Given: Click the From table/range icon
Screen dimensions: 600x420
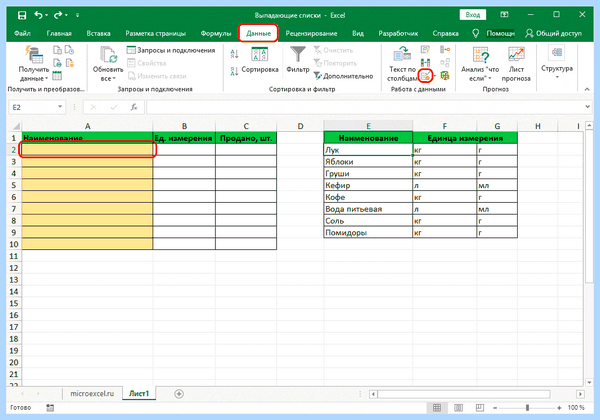Looking at the screenshot, I should pyautogui.click(x=57, y=76).
